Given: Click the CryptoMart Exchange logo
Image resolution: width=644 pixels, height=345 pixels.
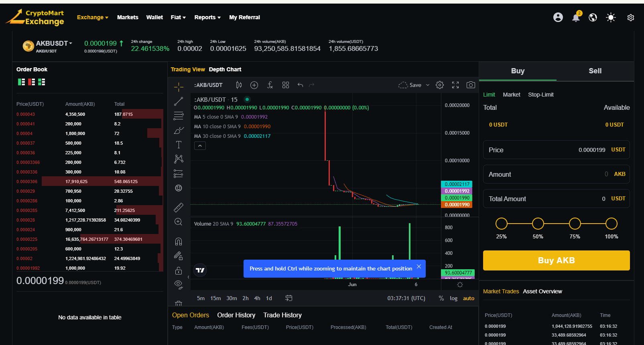Looking at the screenshot, I should 35,18.
